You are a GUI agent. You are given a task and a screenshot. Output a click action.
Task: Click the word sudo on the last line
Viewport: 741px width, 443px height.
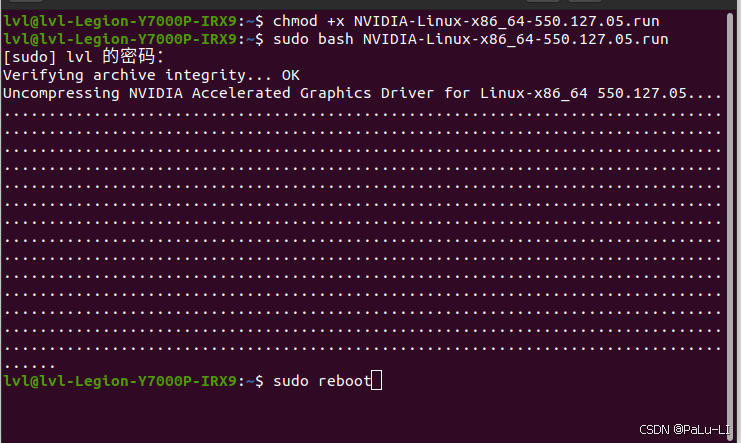(x=290, y=381)
